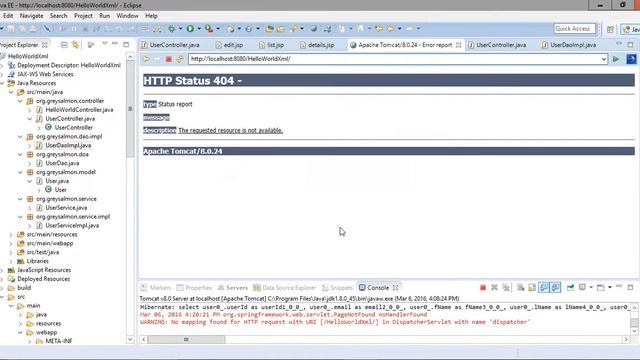Viewport: 640px width, 360px height.
Task: Click the Quick Access search field
Action: (x=574, y=29)
